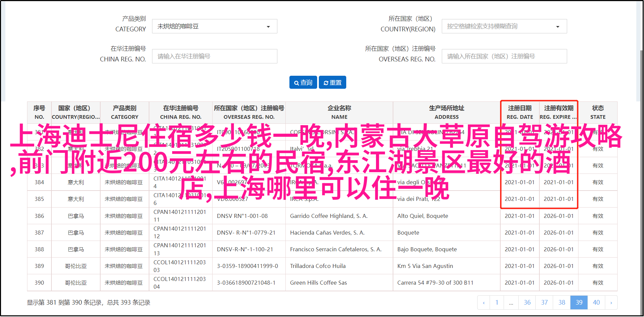Click row number 390
Viewport: 644px width, 317px height.
[39, 283]
